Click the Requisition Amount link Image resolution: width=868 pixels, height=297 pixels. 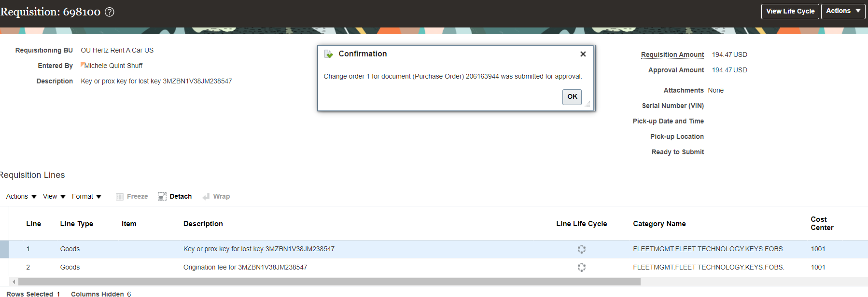tap(672, 55)
